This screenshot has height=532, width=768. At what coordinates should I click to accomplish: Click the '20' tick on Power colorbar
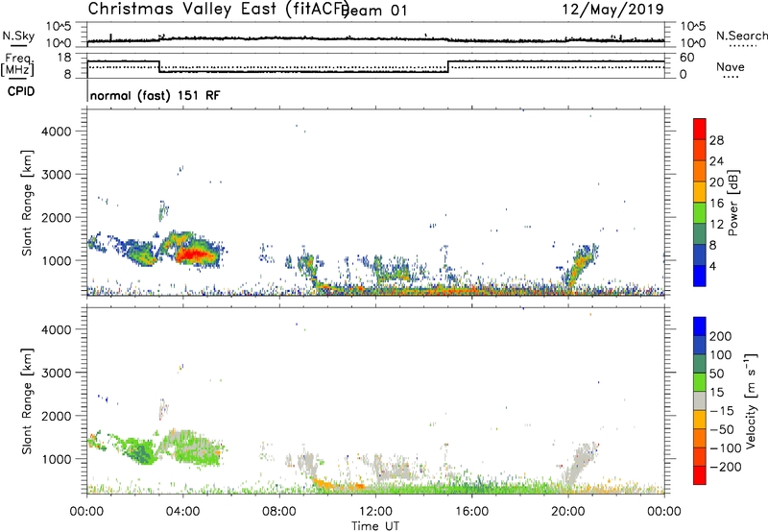716,182
